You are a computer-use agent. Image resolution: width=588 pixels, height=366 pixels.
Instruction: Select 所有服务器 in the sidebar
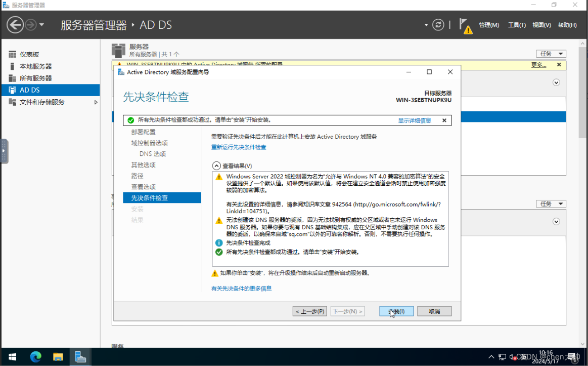coord(51,78)
